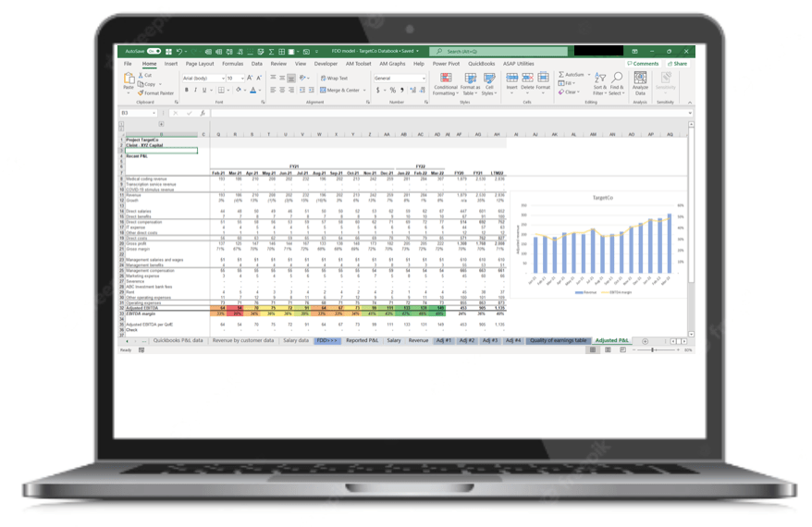Toggle Wrap Text for selected cells
The width and height of the screenshot is (812, 527).
334,79
